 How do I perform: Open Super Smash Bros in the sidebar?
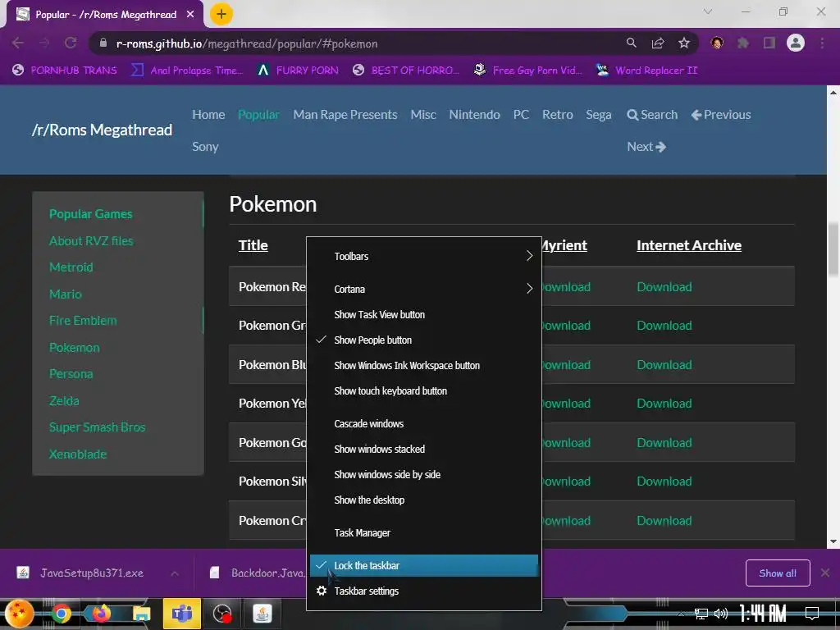[97, 427]
